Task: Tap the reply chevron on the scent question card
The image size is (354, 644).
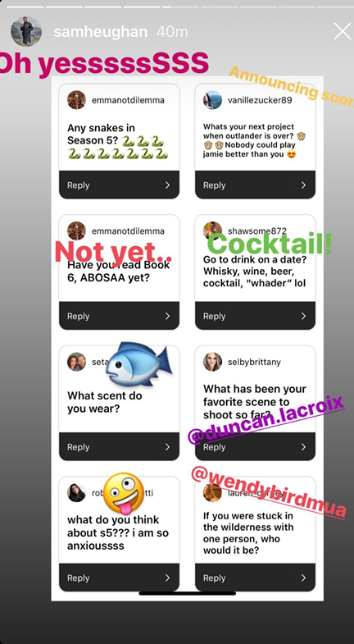Action: coord(167,447)
